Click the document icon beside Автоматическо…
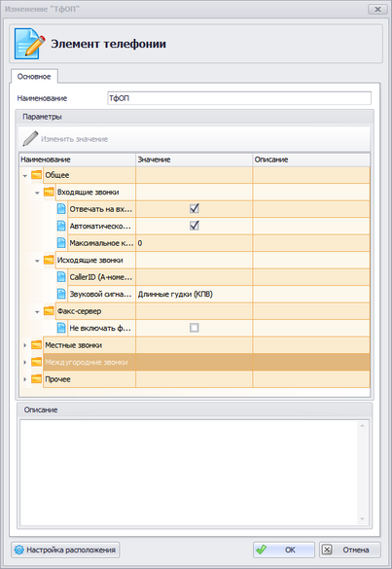This screenshot has width=392, height=569. pyautogui.click(x=61, y=226)
